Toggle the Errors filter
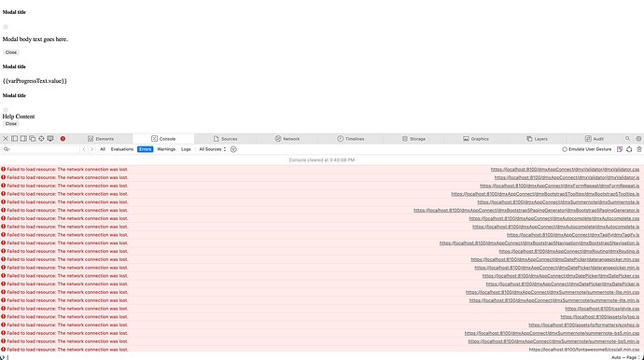Image resolution: width=644 pixels, height=360 pixels. [x=145, y=149]
